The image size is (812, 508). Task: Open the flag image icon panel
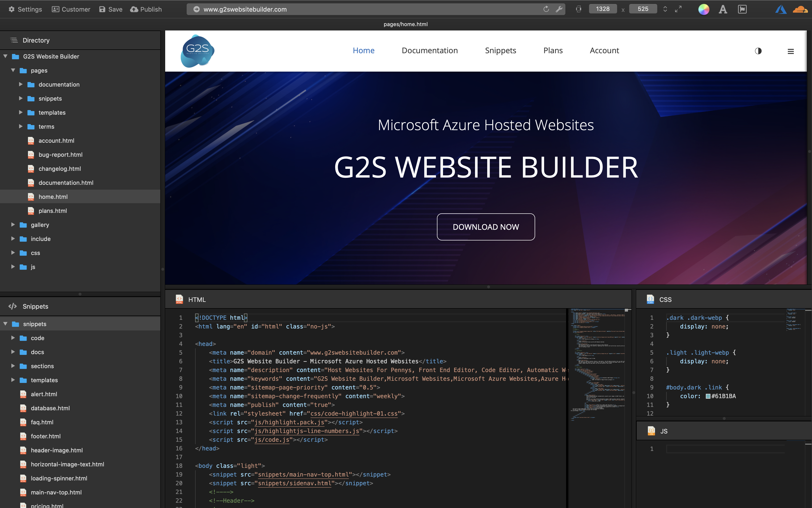click(x=742, y=9)
